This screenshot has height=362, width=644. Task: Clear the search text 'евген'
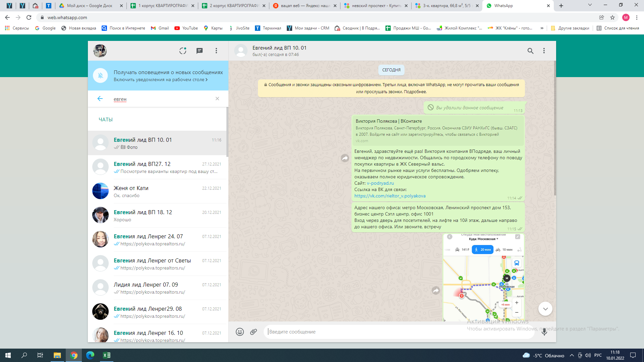pos(217,99)
